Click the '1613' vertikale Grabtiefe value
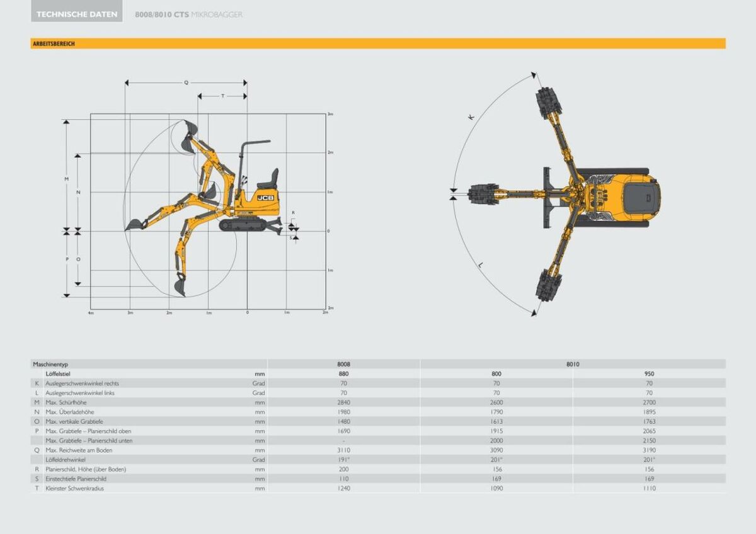This screenshot has height=534, width=756. click(496, 421)
